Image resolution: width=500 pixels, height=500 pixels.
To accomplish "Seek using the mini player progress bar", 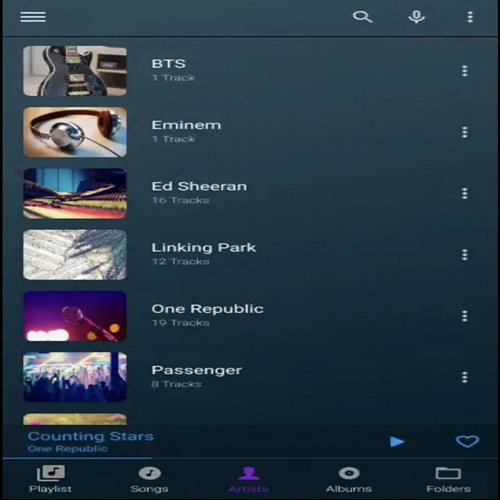I will [250, 458].
